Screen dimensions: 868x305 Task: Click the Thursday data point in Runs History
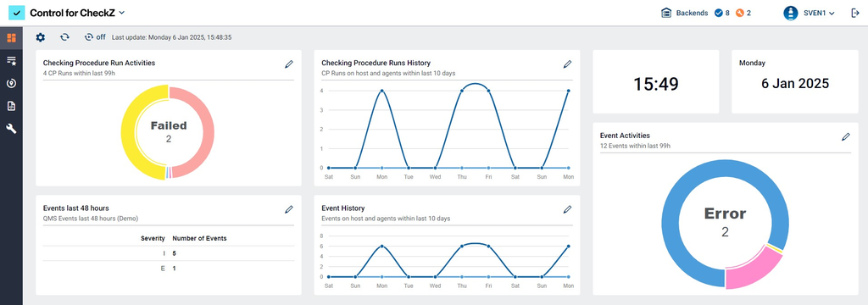point(462,91)
